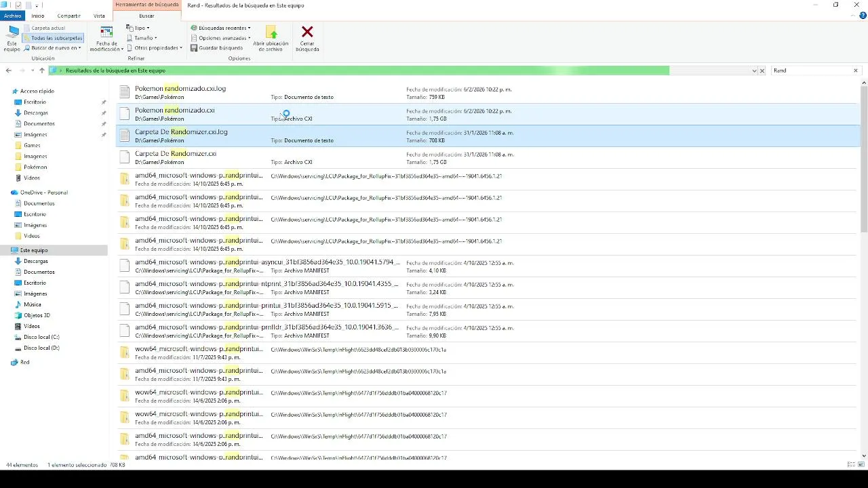Click the file list vertical scrollbar
This screenshot has width=868, height=488.
(863, 159)
